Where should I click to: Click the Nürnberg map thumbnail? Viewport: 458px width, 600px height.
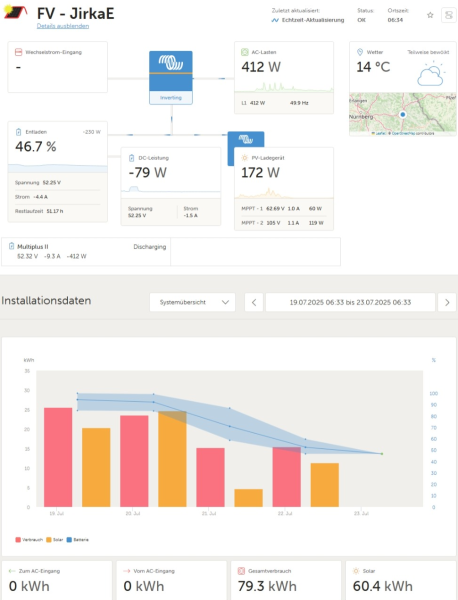click(x=403, y=114)
